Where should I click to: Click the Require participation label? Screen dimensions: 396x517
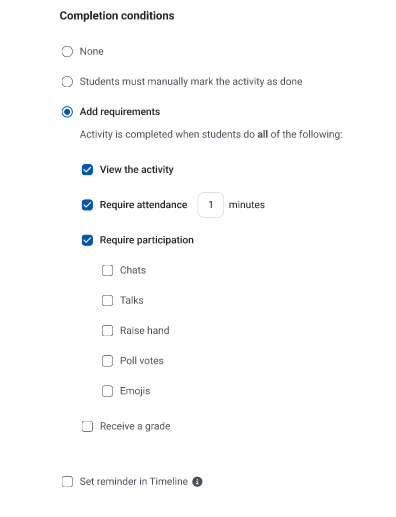coord(147,240)
